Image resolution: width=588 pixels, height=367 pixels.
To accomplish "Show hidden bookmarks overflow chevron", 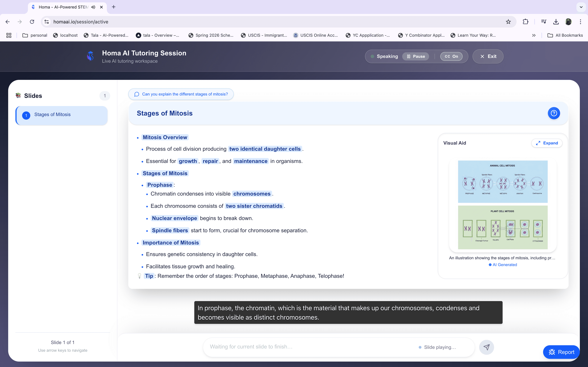I will point(534,36).
